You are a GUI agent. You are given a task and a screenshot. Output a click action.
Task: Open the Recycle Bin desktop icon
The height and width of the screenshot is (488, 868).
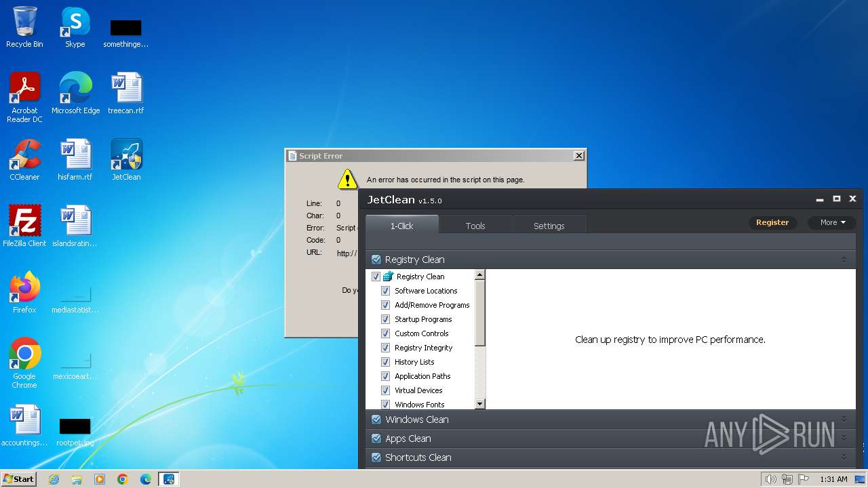(x=24, y=27)
